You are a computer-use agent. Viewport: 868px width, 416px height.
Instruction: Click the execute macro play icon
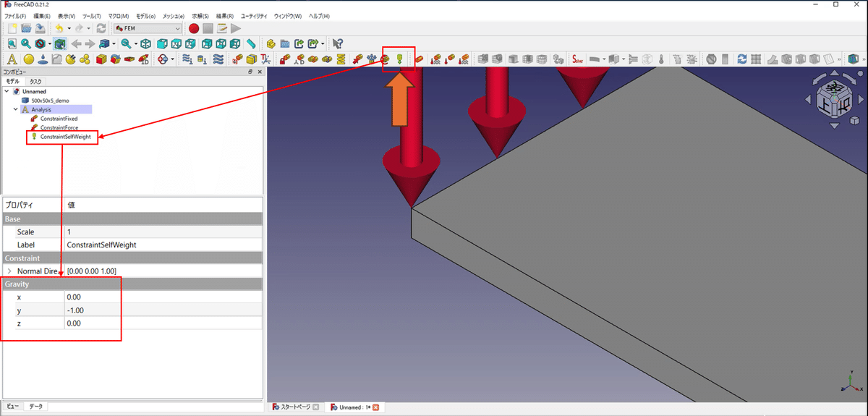pyautogui.click(x=237, y=28)
